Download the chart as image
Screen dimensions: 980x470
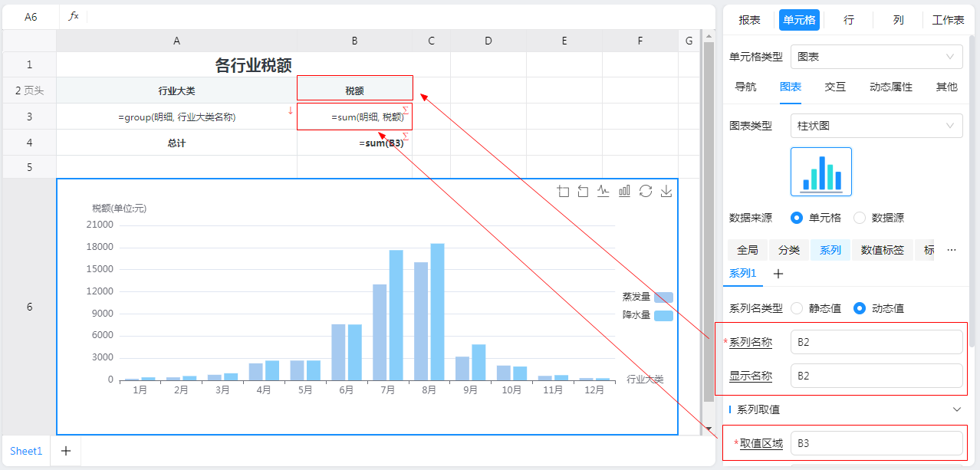point(666,192)
